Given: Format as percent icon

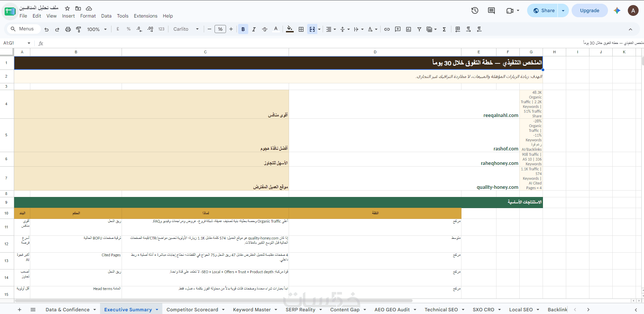Looking at the screenshot, I should point(129,29).
